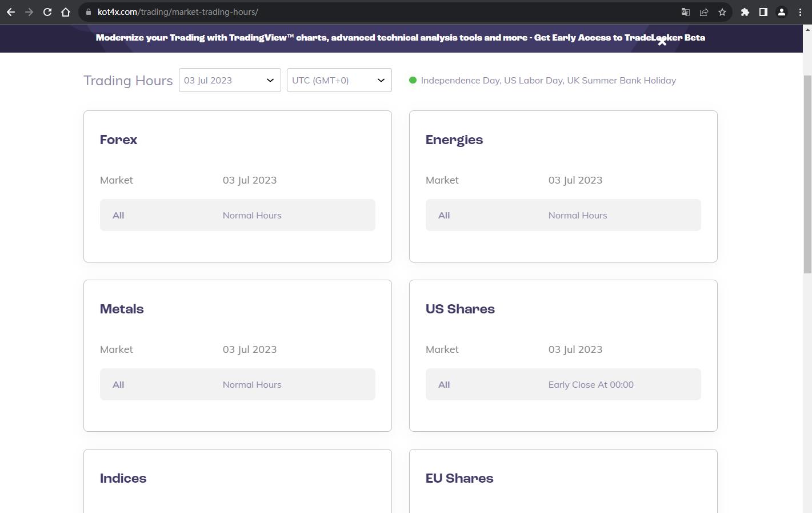Open the 03 Jul 2023 date dropdown
Screen dimensions: 812x513
(x=230, y=80)
